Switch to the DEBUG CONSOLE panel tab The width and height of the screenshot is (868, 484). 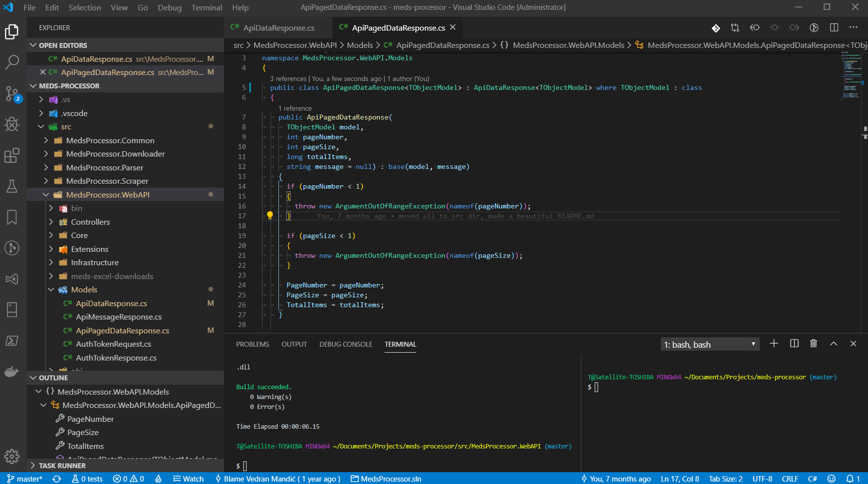click(346, 344)
